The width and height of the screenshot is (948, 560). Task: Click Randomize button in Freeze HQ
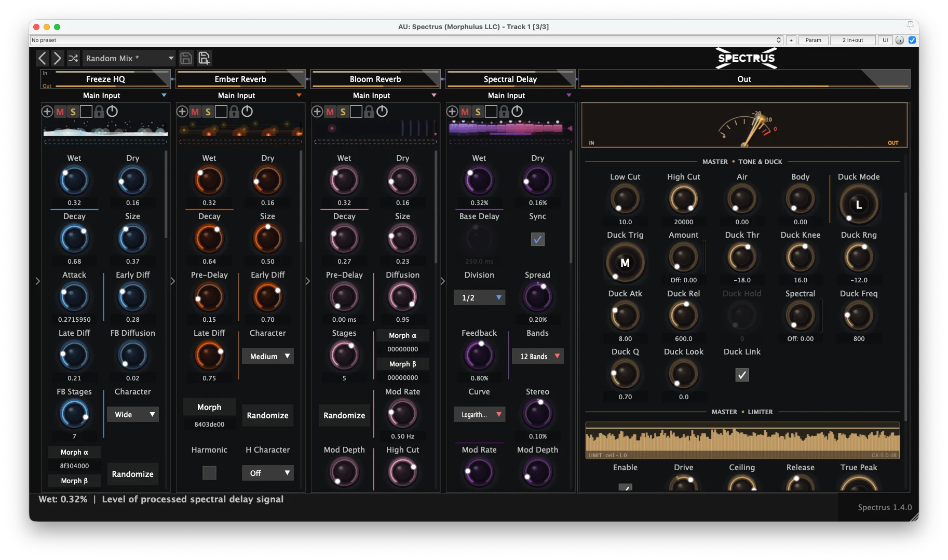point(133,474)
